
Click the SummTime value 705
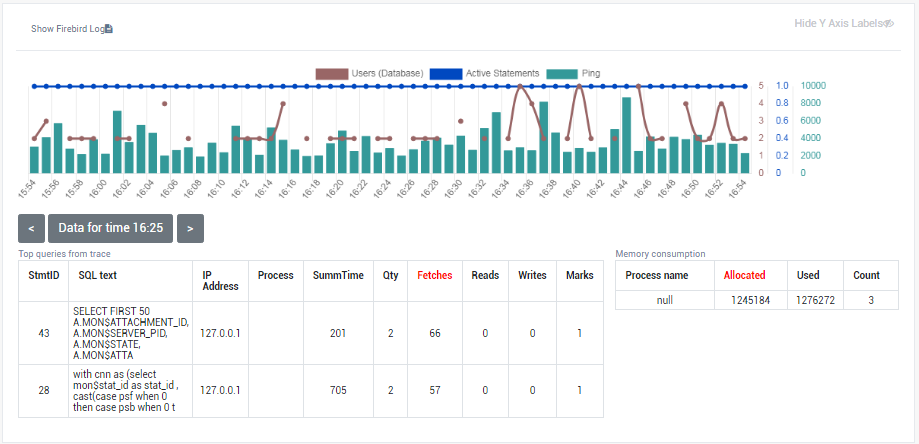point(338,391)
